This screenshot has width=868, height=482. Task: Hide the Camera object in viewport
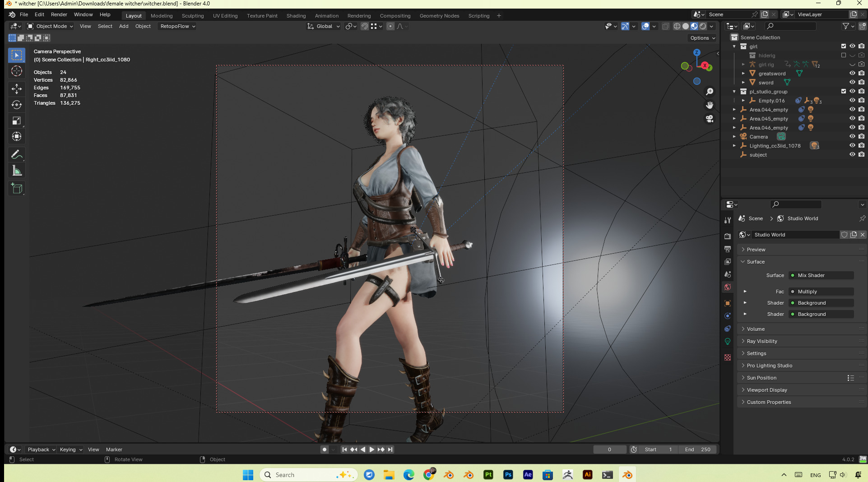click(x=852, y=137)
